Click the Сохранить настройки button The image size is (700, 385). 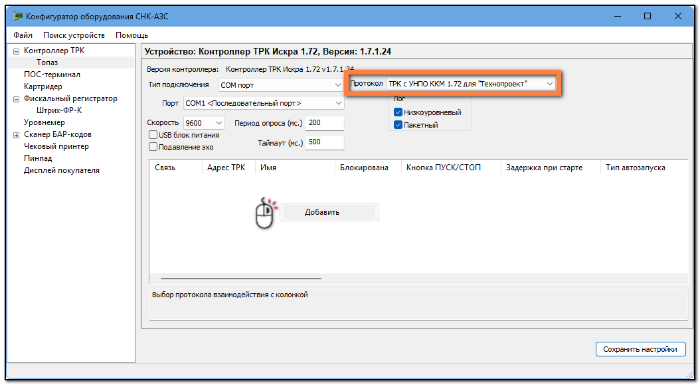(x=640, y=349)
